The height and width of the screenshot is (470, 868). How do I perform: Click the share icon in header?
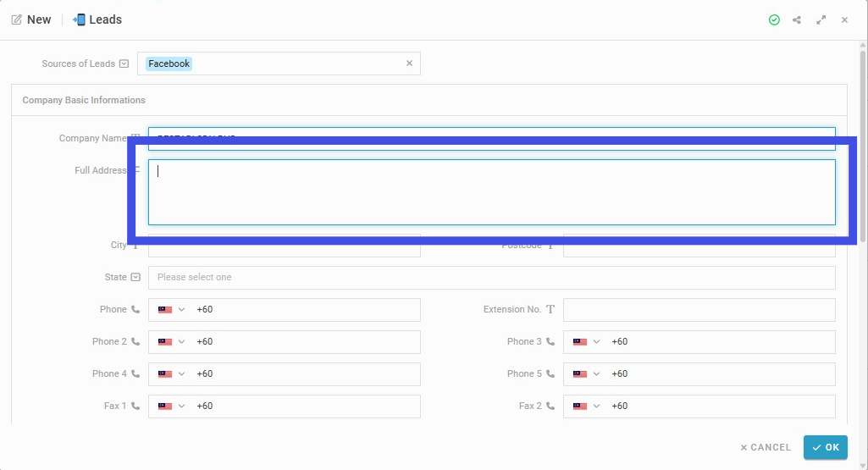797,20
